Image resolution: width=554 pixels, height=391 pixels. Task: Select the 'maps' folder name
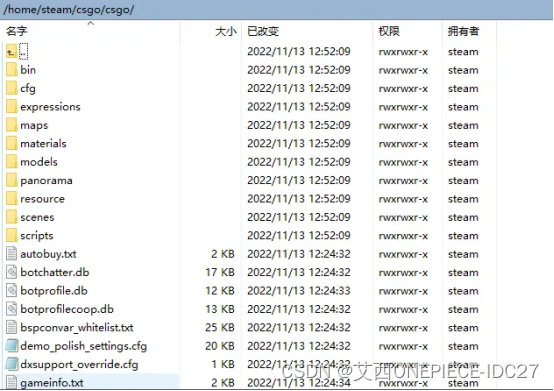point(34,125)
